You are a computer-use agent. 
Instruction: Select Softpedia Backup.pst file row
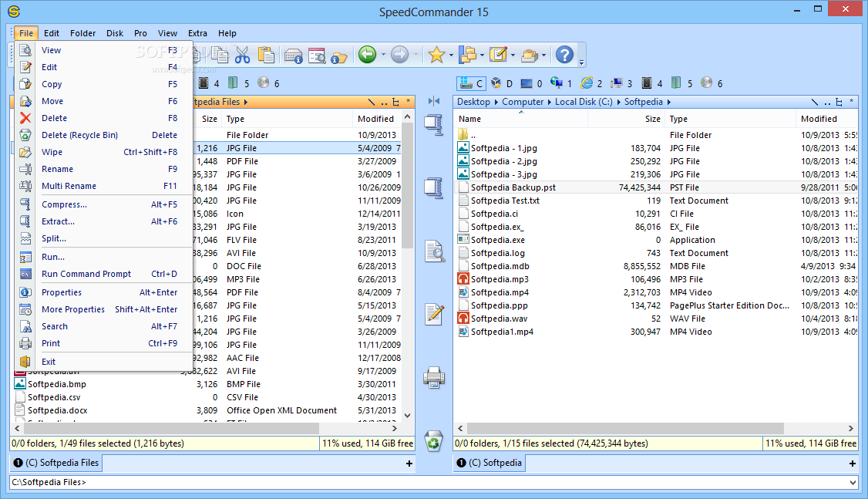click(655, 187)
